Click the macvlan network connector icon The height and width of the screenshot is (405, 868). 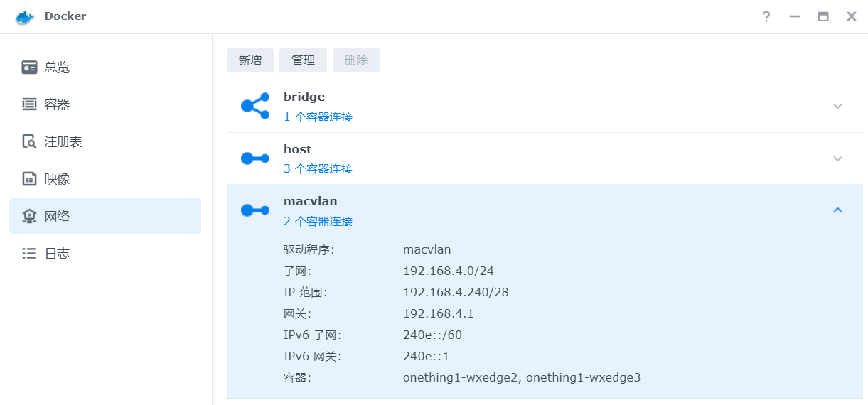click(x=255, y=210)
